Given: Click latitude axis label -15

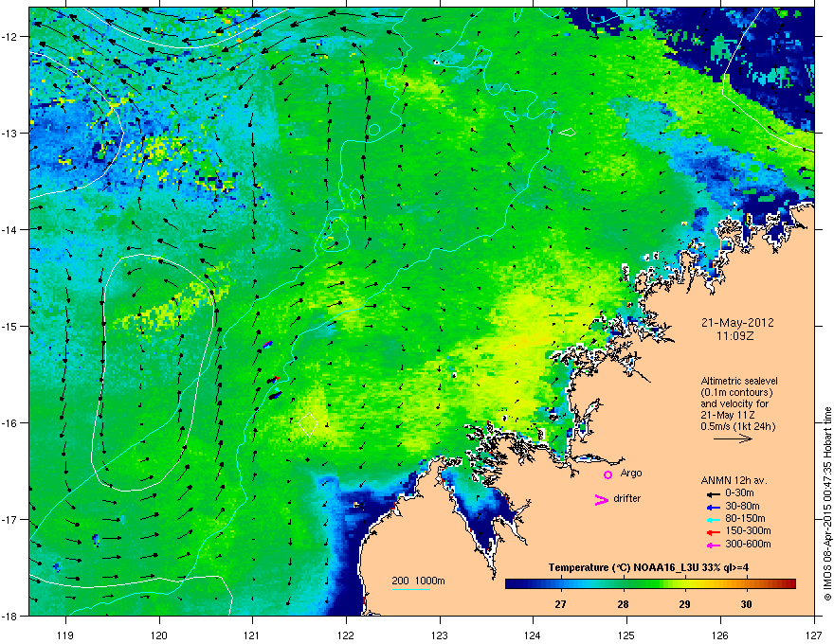Looking at the screenshot, I should click(x=10, y=326).
